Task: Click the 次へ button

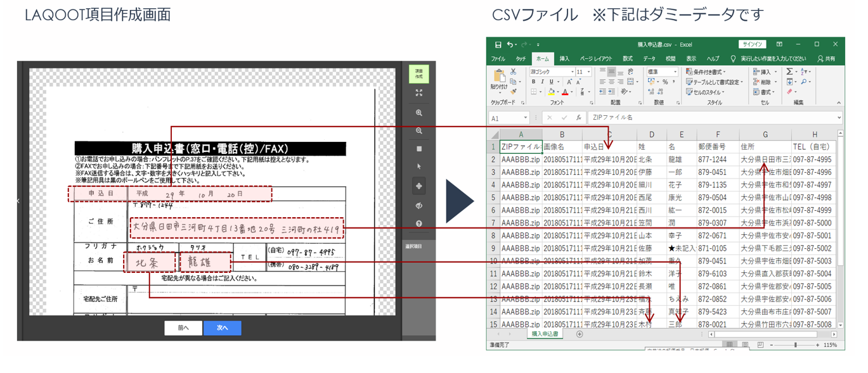Action: (x=222, y=328)
